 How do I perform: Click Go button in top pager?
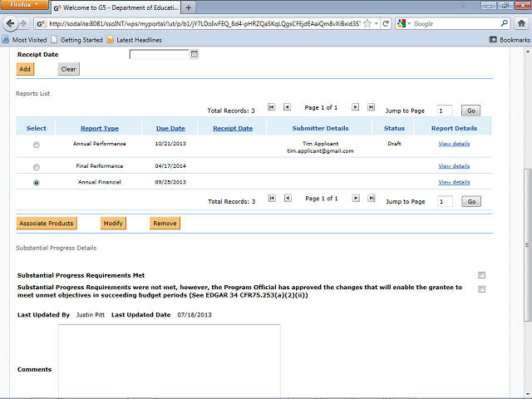coord(471,111)
